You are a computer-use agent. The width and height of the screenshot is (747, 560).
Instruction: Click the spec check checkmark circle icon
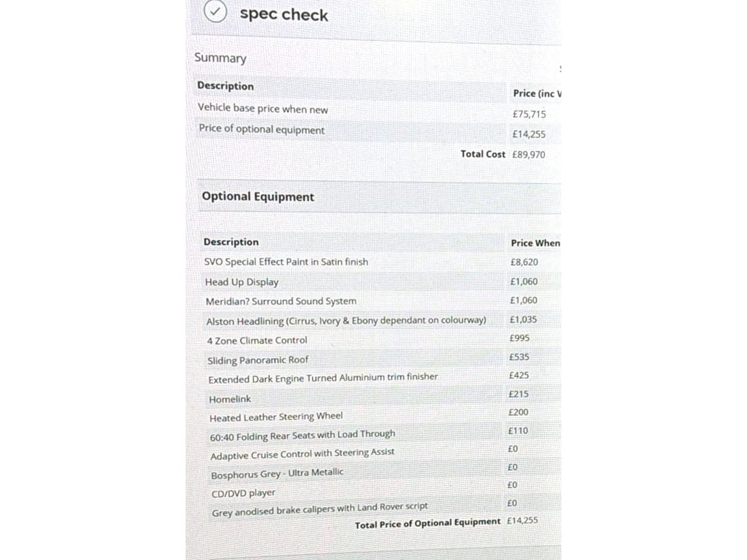click(x=215, y=11)
